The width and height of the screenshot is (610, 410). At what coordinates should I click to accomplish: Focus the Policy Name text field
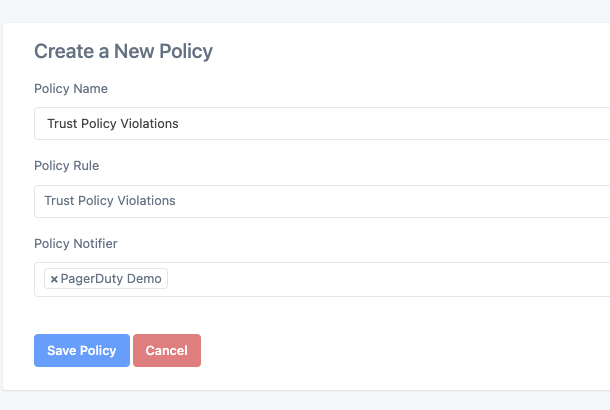[x=322, y=123]
